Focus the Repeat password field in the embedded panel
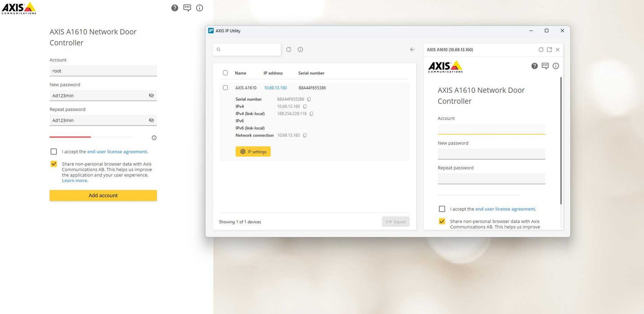Image resolution: width=644 pixels, height=314 pixels. (491, 179)
